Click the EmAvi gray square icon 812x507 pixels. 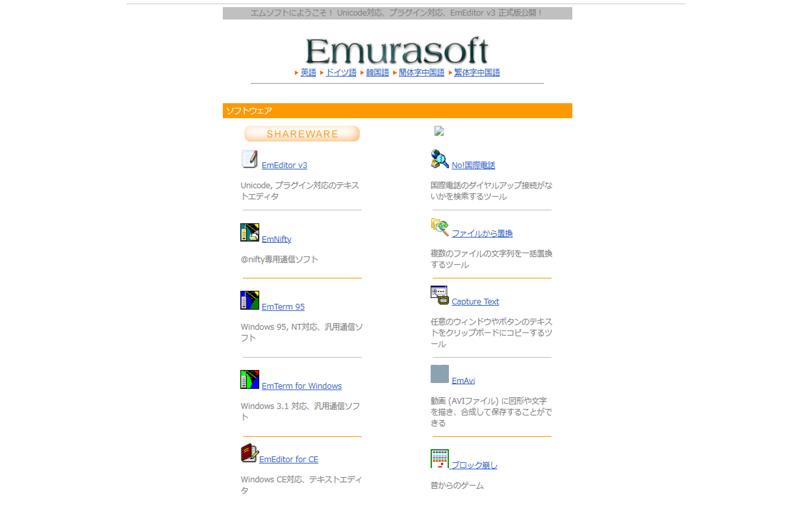(440, 374)
